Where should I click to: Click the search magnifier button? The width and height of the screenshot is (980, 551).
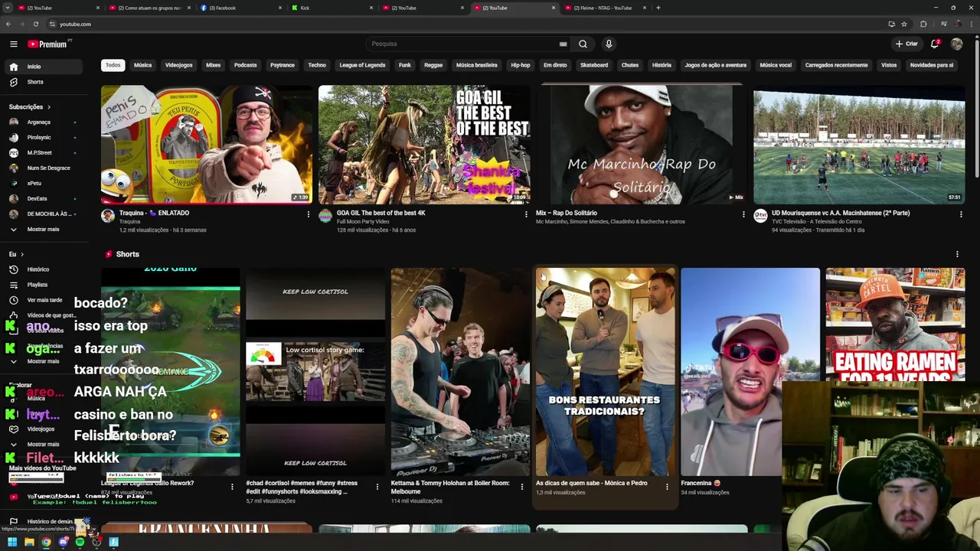[x=583, y=44]
